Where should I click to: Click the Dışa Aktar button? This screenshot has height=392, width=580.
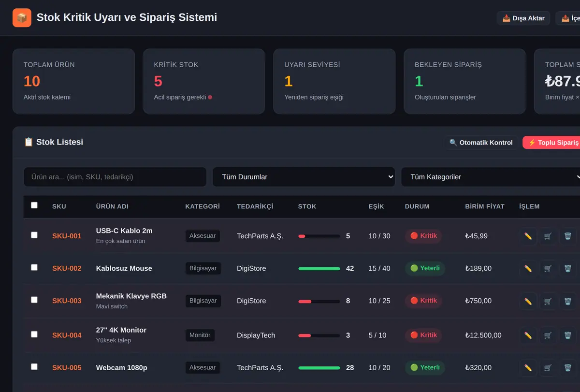coord(523,18)
